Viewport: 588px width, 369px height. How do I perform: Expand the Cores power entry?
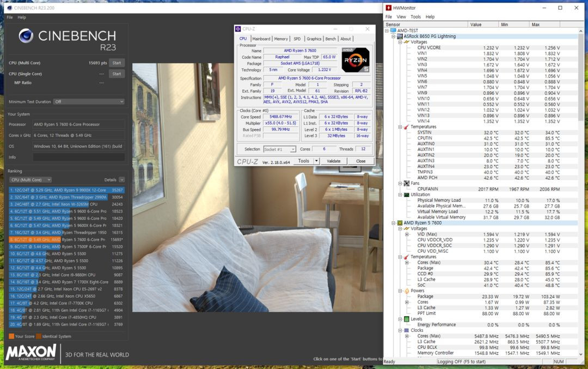click(407, 302)
